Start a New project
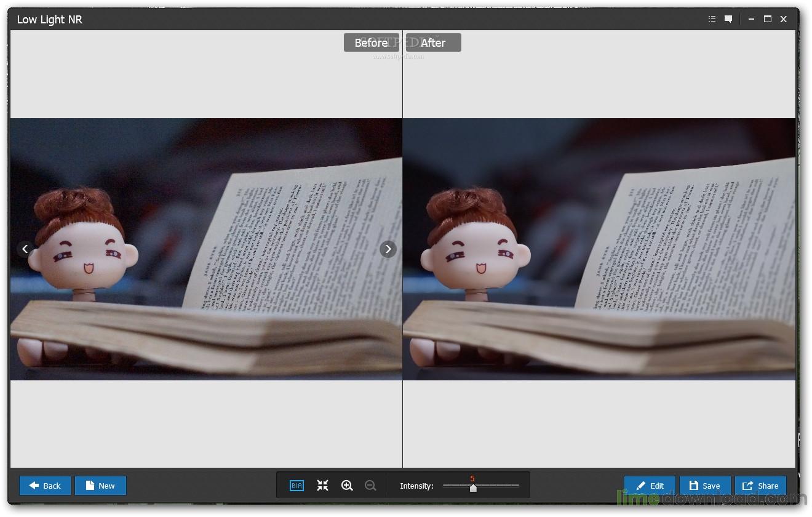Image resolution: width=812 pixels, height=517 pixels. [100, 486]
